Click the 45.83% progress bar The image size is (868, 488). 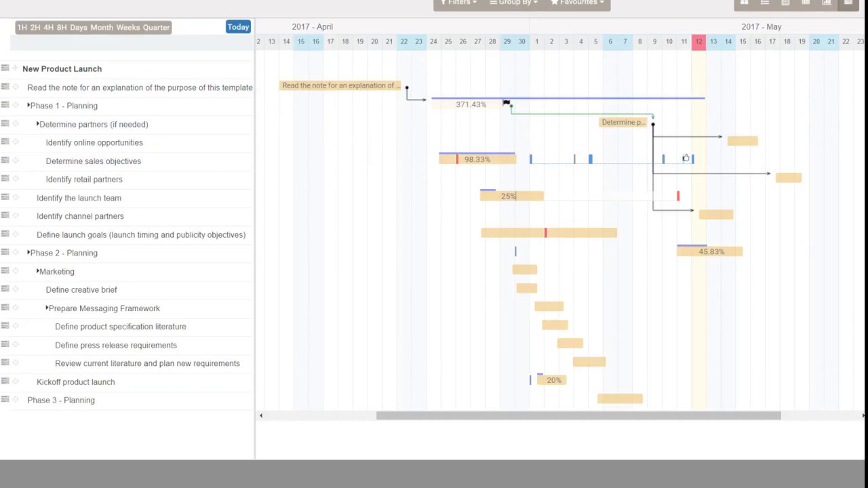(x=709, y=251)
